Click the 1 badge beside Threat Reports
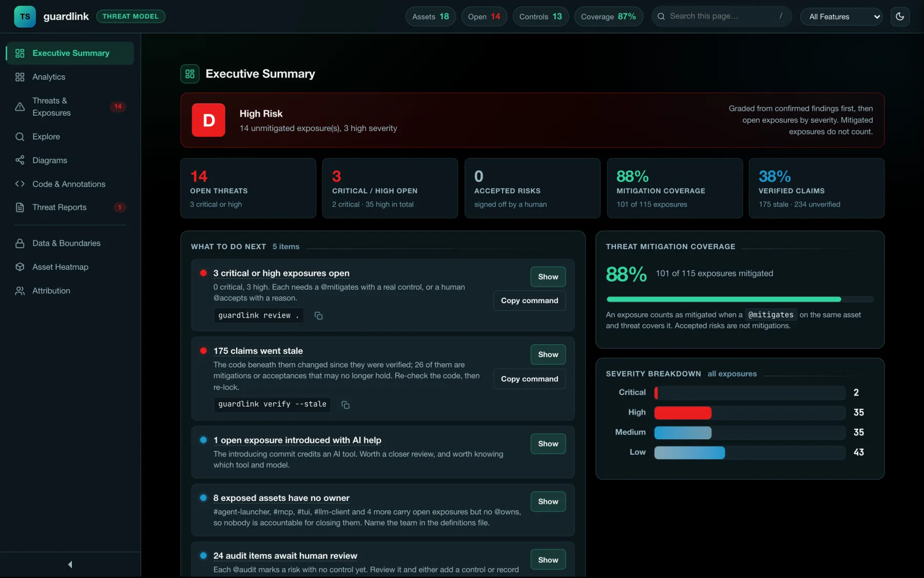 (120, 208)
